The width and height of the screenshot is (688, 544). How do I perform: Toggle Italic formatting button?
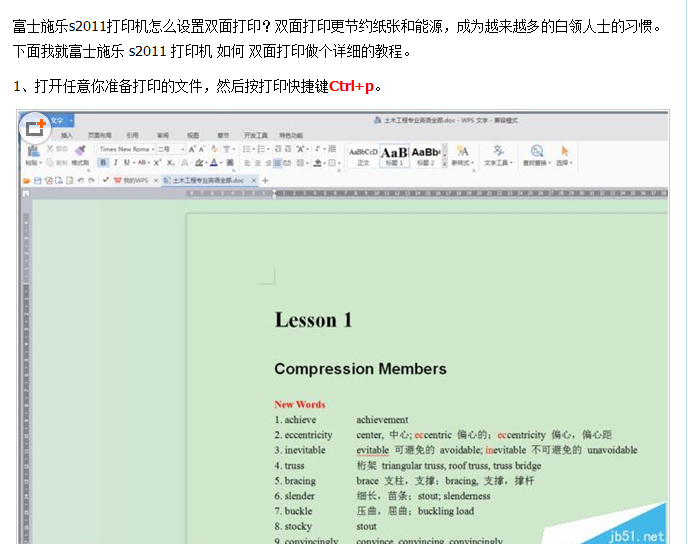pos(115,163)
